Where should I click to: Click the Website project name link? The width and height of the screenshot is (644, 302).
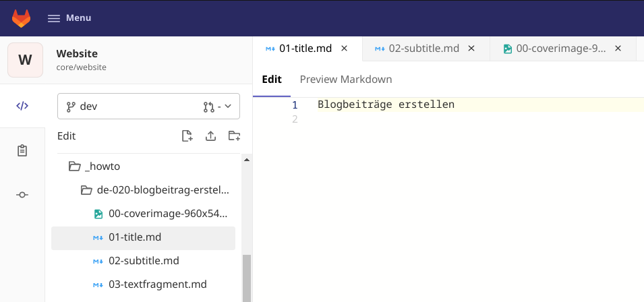77,53
